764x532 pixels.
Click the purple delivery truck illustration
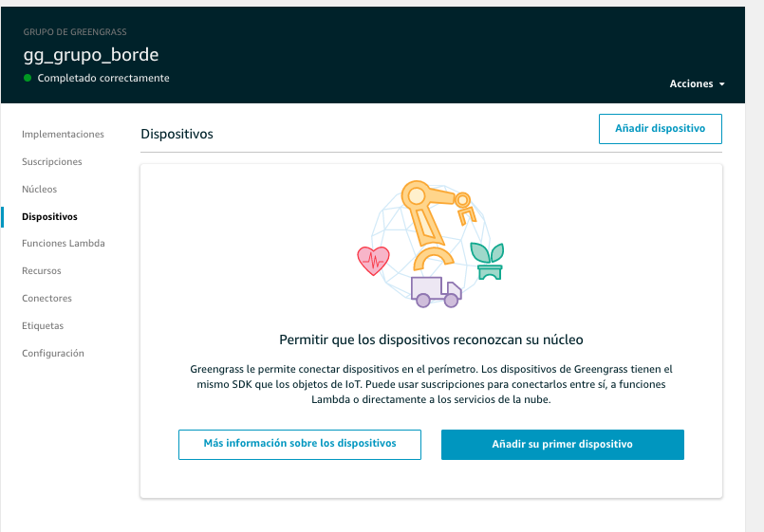[436, 292]
